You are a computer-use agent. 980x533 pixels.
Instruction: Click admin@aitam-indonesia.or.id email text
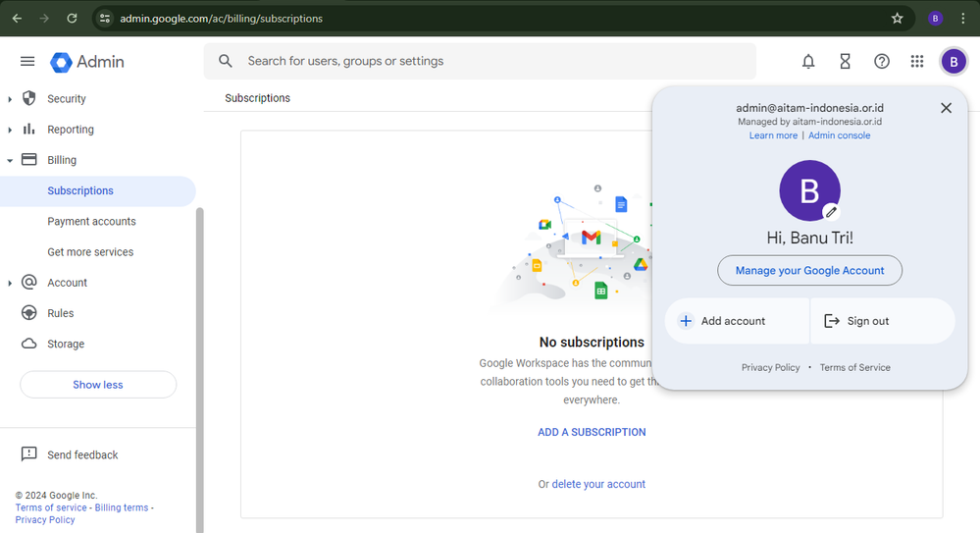pyautogui.click(x=809, y=108)
